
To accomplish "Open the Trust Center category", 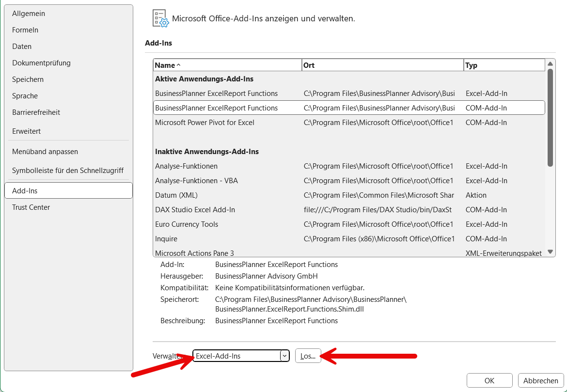I will (31, 207).
